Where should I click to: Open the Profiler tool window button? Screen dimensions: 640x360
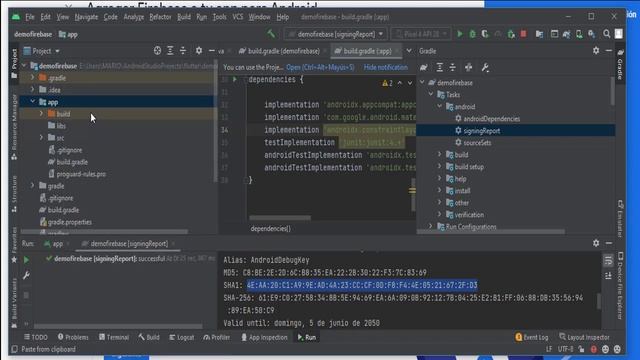(216, 337)
